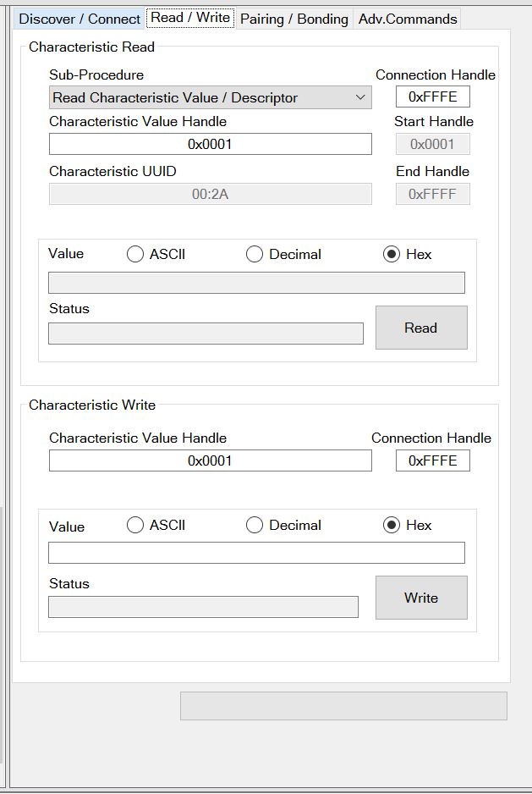Go to the Adv.Commands tab

408,19
